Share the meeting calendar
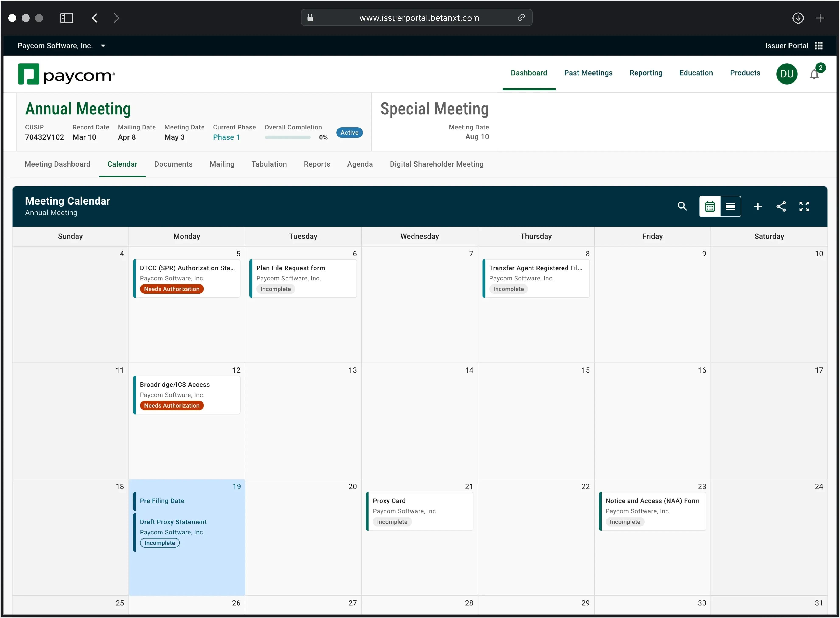The image size is (840, 618). click(781, 206)
